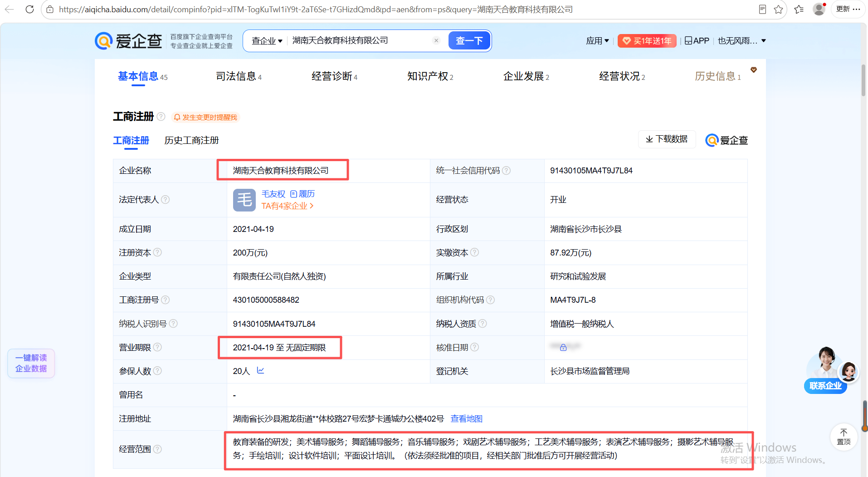Open the 历史信息 tab
Screen dimensions: 868x477
(717, 76)
